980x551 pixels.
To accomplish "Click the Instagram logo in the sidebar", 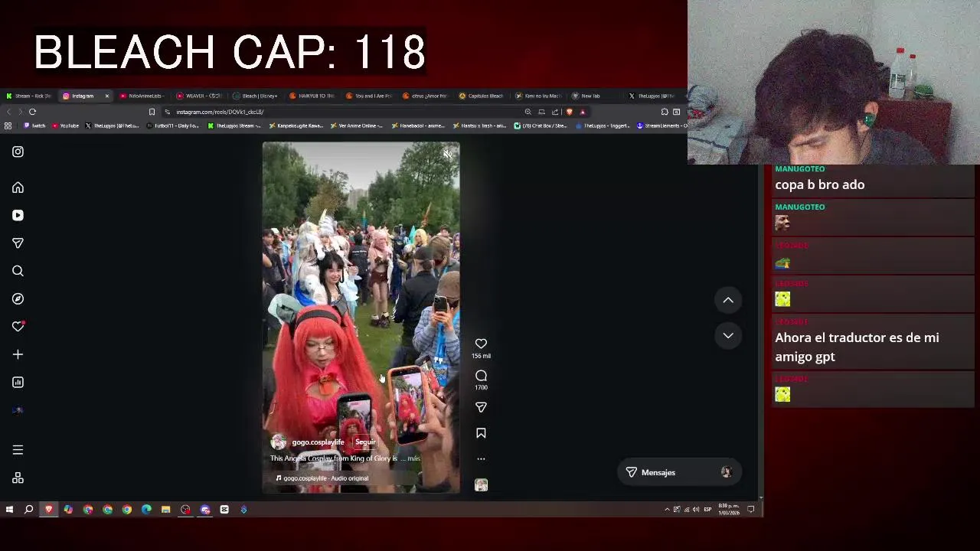I will tap(18, 152).
